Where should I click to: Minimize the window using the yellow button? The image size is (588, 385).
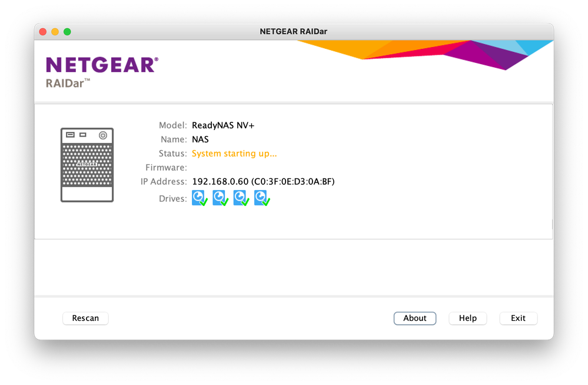click(x=55, y=32)
